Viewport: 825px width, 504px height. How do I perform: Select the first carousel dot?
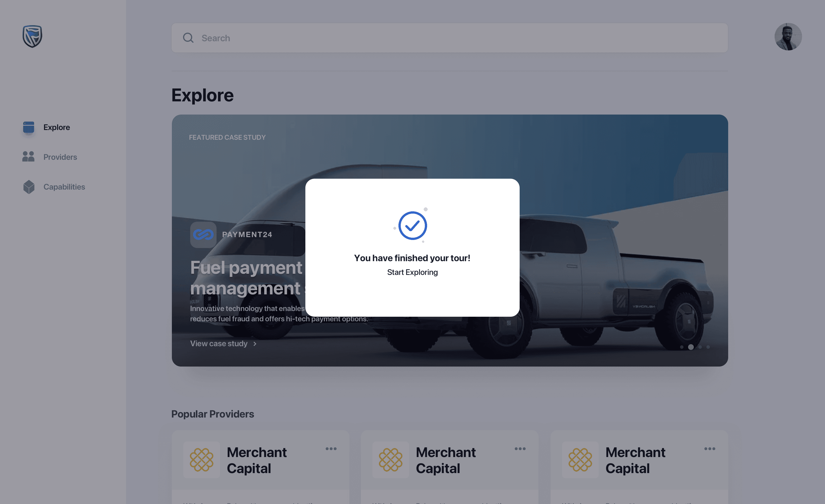(x=682, y=347)
